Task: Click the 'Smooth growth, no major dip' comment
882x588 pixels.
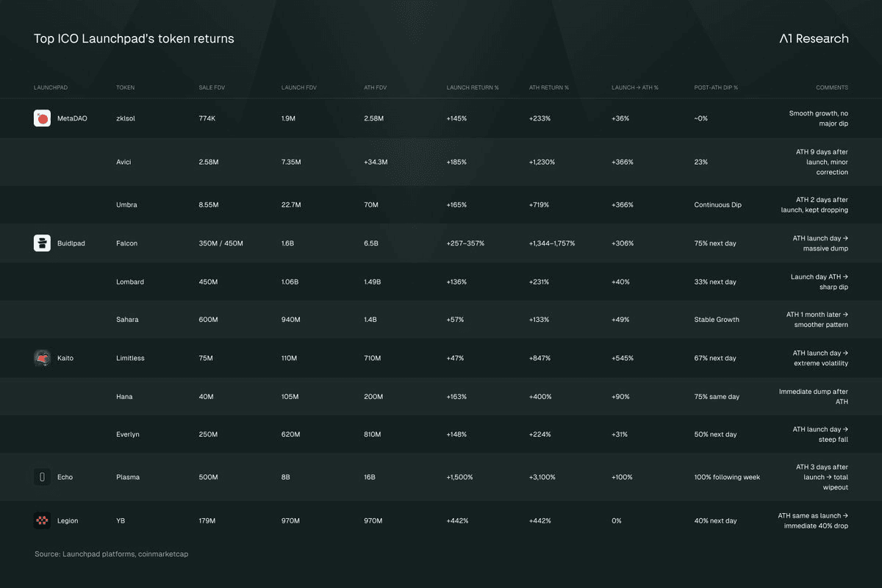Action: [x=819, y=118]
